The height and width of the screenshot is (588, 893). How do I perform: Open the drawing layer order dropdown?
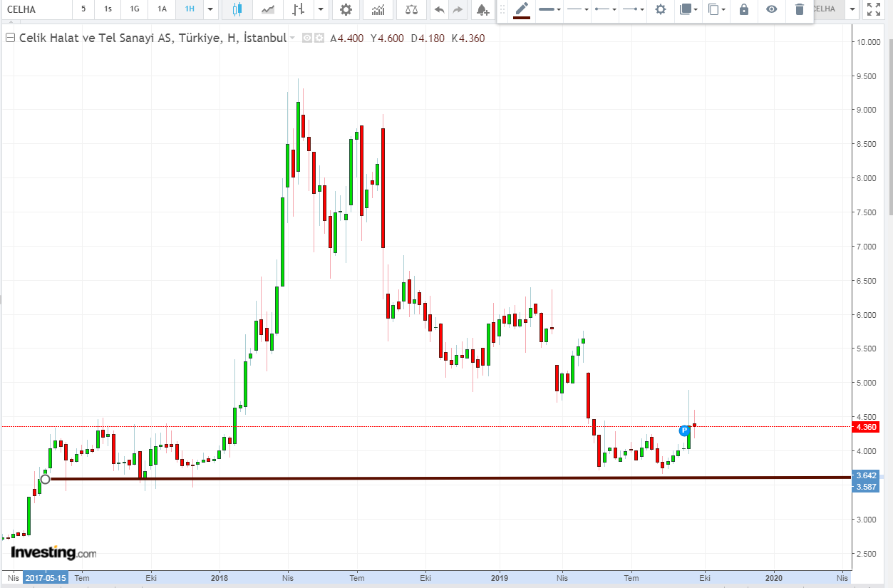tap(688, 9)
